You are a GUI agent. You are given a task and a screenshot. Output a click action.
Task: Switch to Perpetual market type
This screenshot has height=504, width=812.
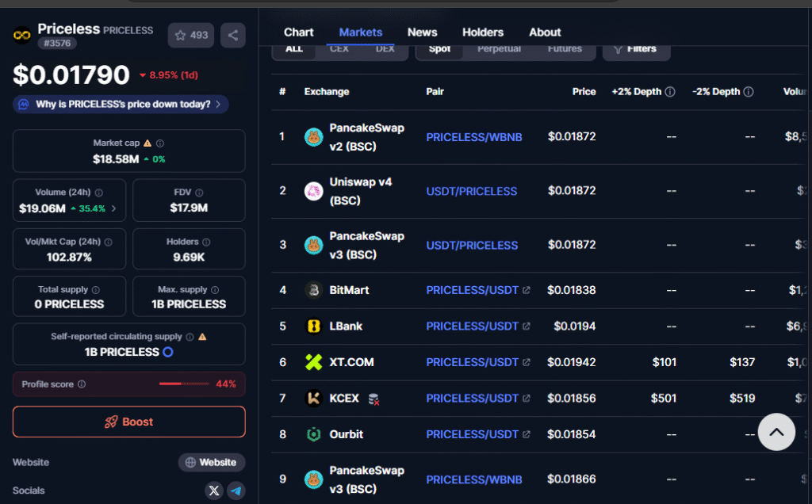pos(499,49)
